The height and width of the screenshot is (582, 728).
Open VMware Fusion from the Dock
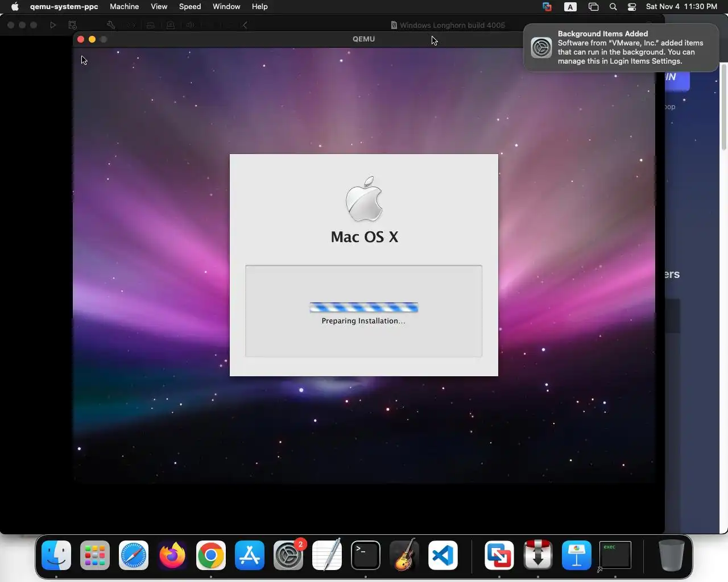[x=499, y=555]
